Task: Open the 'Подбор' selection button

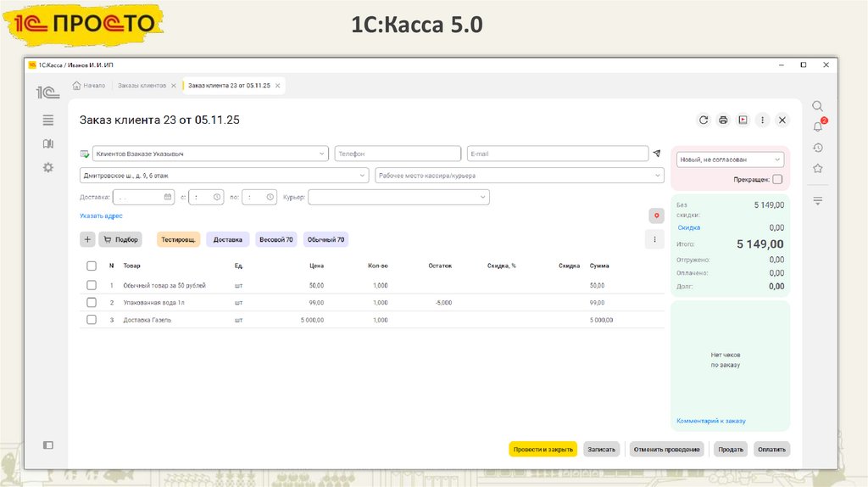Action: pos(120,239)
